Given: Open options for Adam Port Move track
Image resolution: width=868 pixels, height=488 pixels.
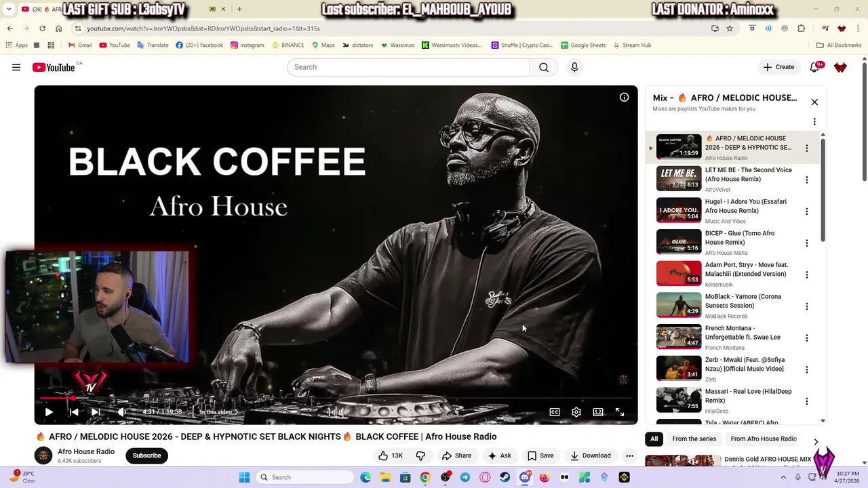Looking at the screenshot, I should point(806,274).
